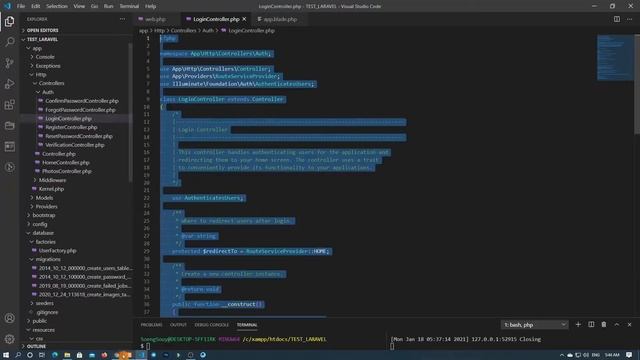This screenshot has width=640, height=360.
Task: Open the Explorer view in activity bar
Action: point(9,21)
